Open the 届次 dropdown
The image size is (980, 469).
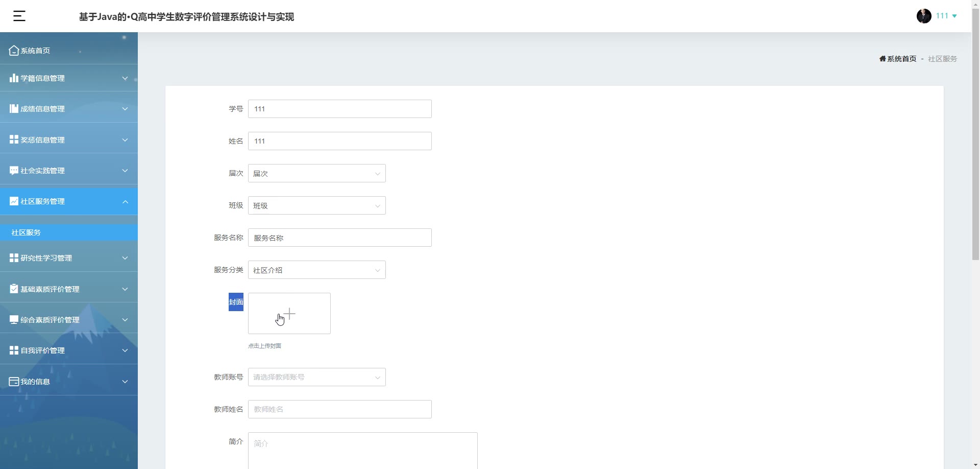(316, 173)
